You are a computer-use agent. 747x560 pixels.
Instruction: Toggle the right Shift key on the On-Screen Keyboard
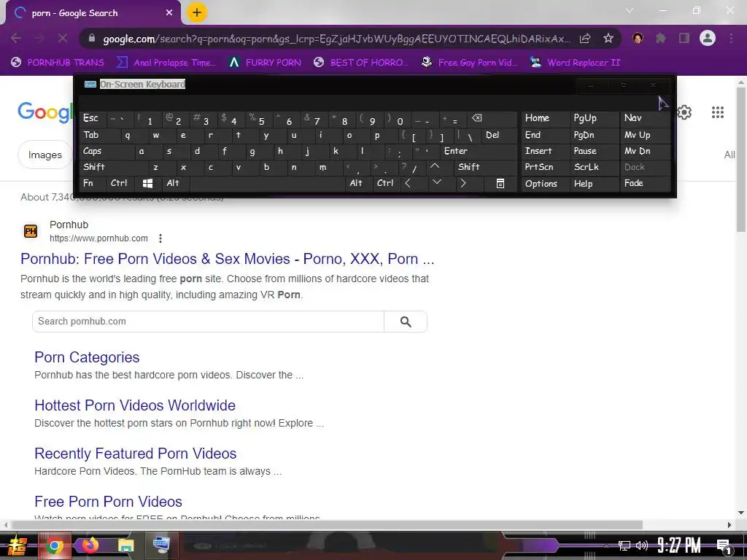[x=486, y=167]
